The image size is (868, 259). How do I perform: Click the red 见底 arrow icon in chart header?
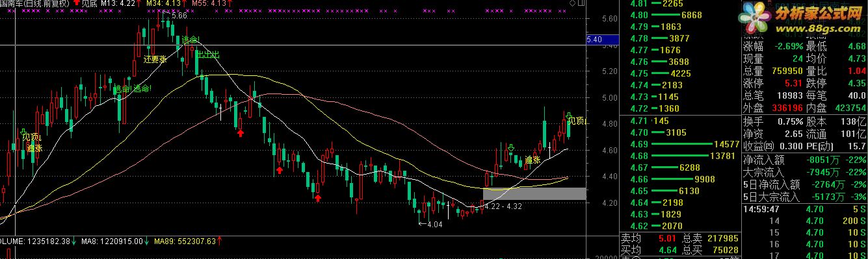pyautogui.click(x=77, y=3)
